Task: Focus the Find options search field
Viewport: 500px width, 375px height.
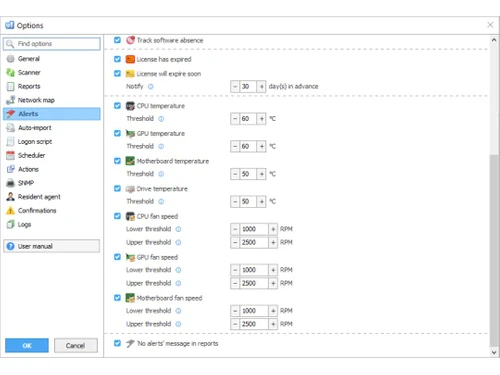Action: [x=52, y=44]
